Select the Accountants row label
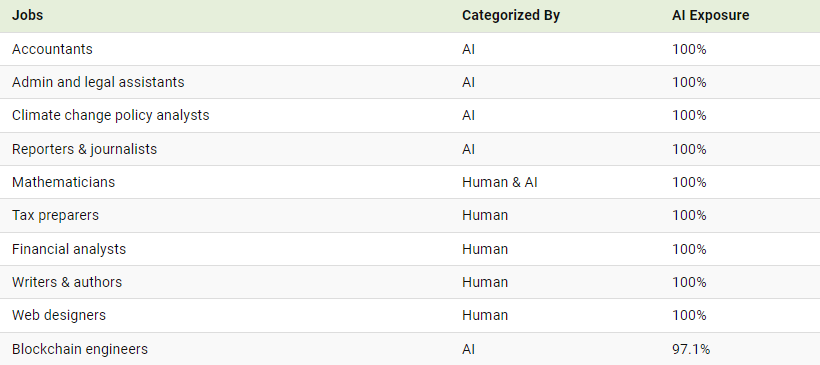Image resolution: width=820 pixels, height=365 pixels. tap(52, 49)
